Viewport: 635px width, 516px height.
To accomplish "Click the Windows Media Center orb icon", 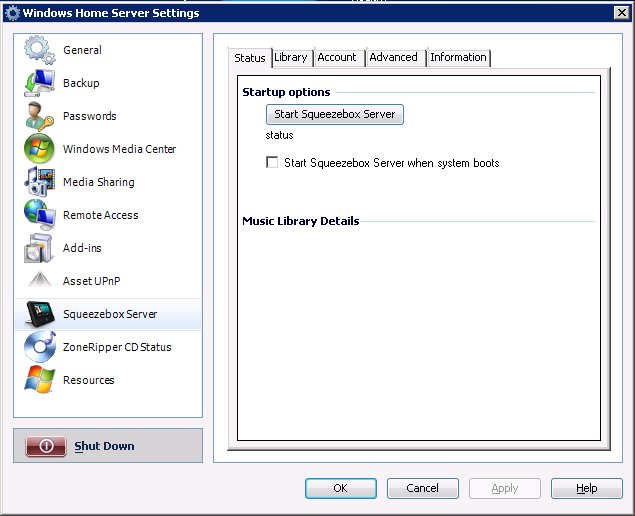I will pos(39,149).
